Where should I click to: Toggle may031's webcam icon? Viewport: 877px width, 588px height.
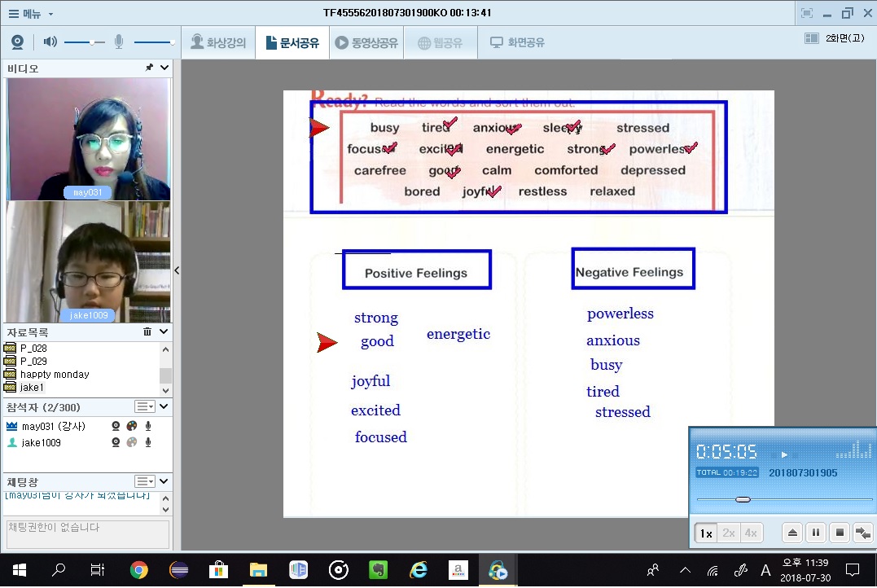[x=116, y=426]
